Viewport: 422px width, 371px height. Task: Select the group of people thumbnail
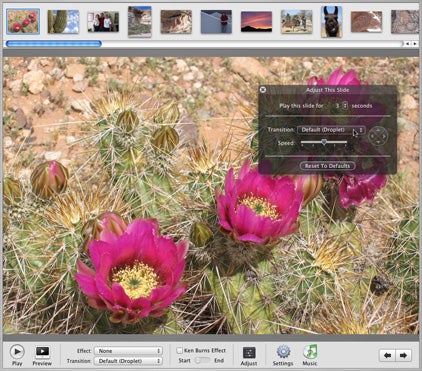tap(103, 22)
